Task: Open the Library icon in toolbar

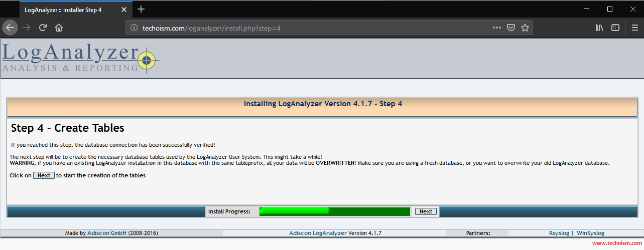Action: tap(599, 28)
